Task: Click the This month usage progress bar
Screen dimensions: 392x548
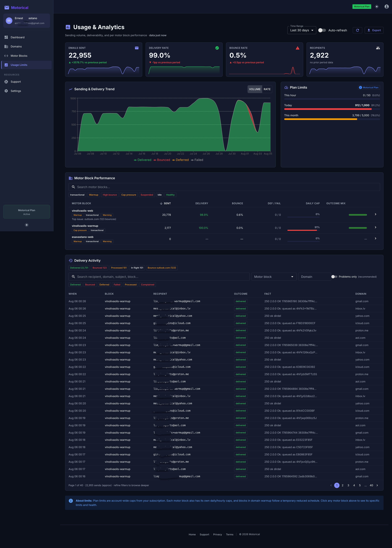Action: 332,119
